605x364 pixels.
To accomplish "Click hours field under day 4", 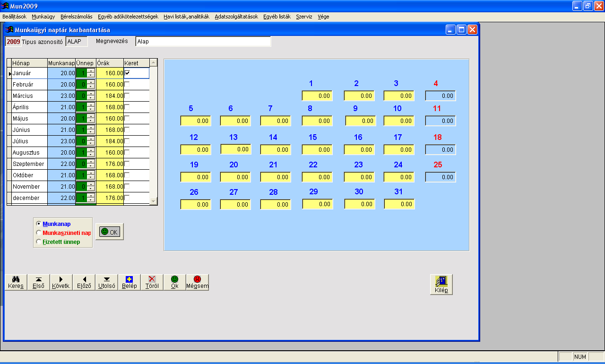I will [x=441, y=96].
